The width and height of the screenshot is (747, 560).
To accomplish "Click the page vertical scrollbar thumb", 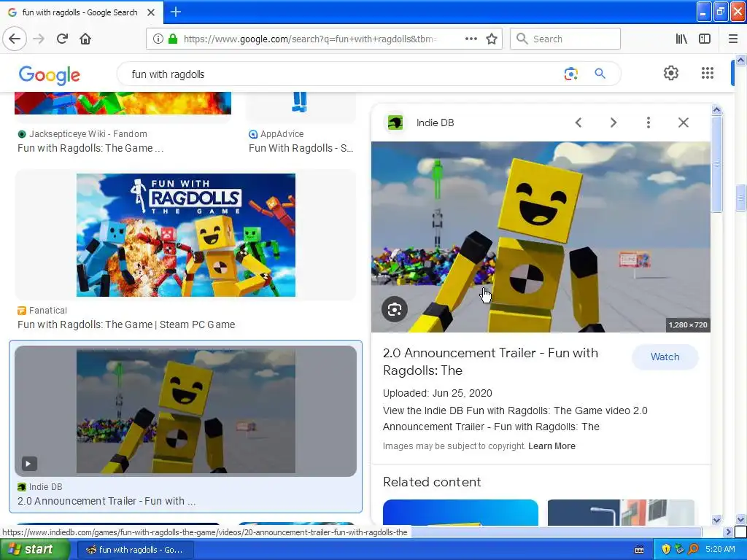I will click(740, 198).
